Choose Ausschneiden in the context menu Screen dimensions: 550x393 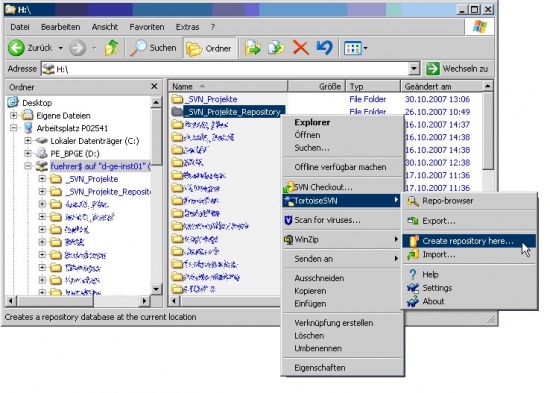click(319, 278)
